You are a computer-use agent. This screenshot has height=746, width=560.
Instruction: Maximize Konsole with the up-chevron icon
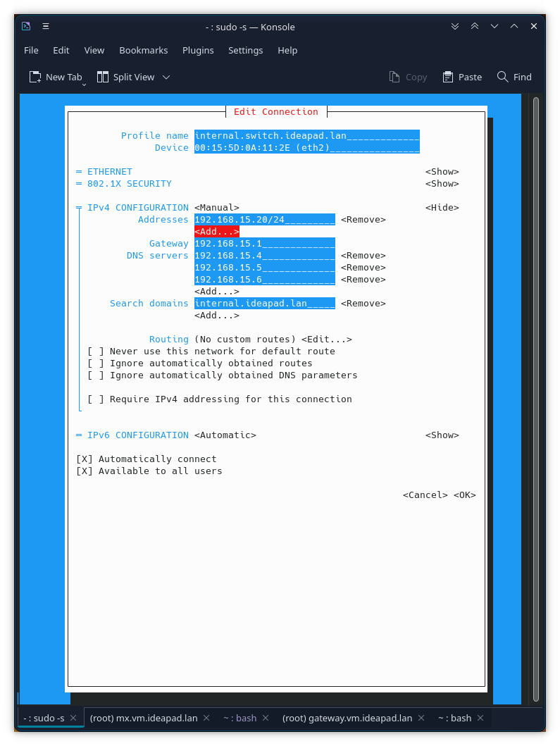514,26
